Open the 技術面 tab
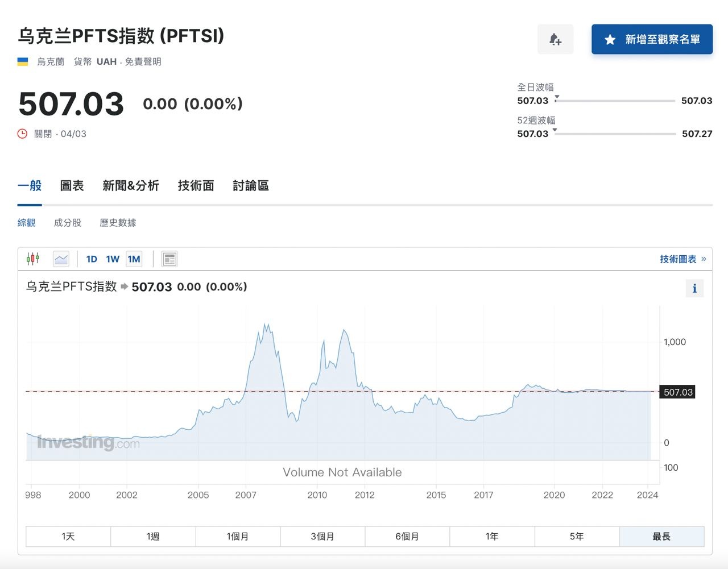 196,186
